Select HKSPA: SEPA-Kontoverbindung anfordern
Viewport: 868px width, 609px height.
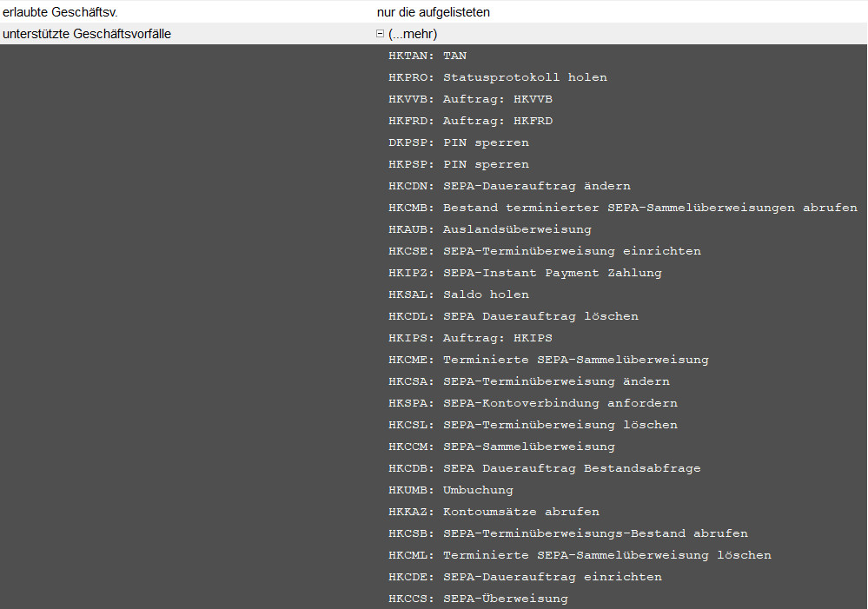(x=533, y=403)
